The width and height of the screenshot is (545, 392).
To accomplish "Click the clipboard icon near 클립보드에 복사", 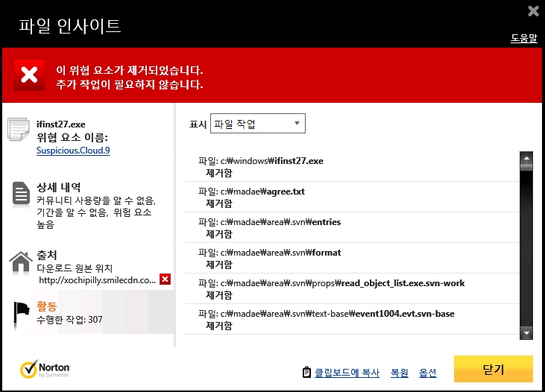I will pos(306,372).
